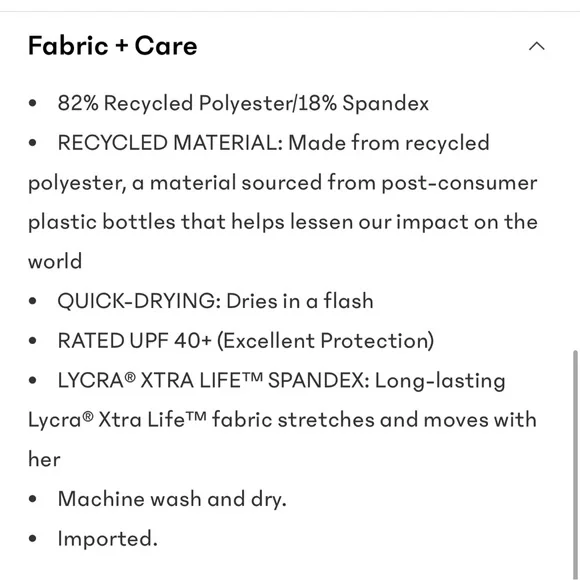The height and width of the screenshot is (580, 580).
Task: Click the Fabric + Care heading
Action: (112, 46)
